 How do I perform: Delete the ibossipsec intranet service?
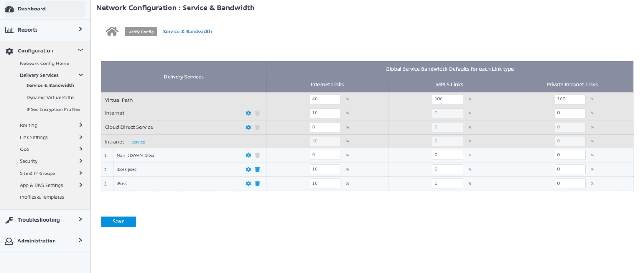[x=258, y=169]
